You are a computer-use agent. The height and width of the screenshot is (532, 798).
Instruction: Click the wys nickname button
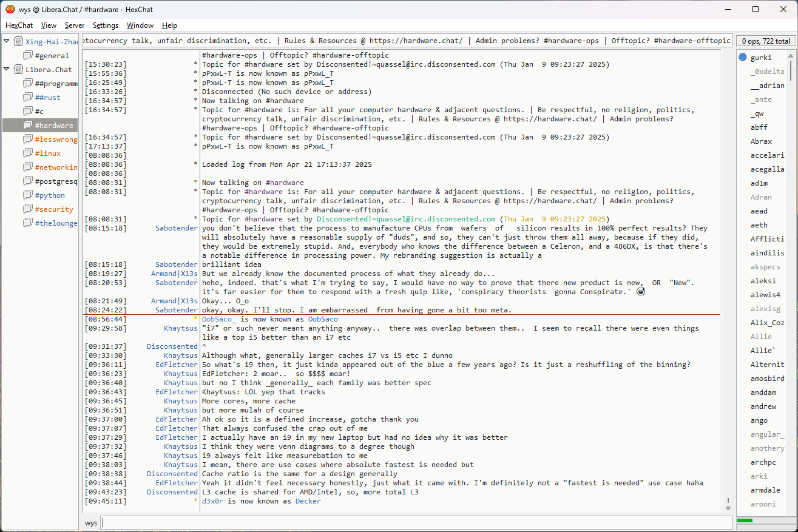[91, 523]
